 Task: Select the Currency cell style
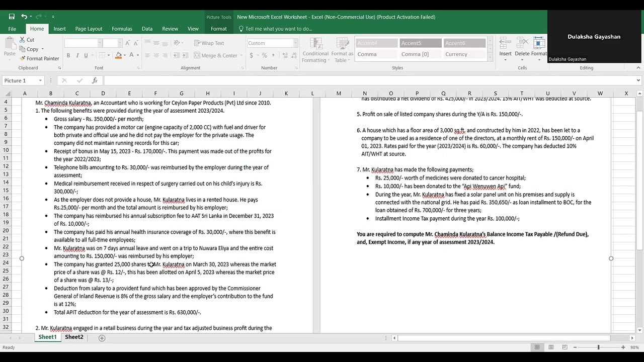(x=465, y=54)
